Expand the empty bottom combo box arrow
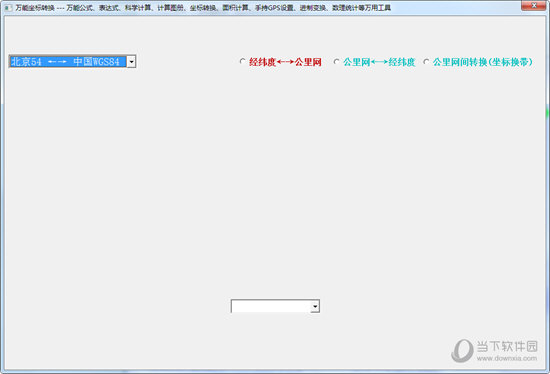This screenshot has height=374, width=550. tap(315, 306)
